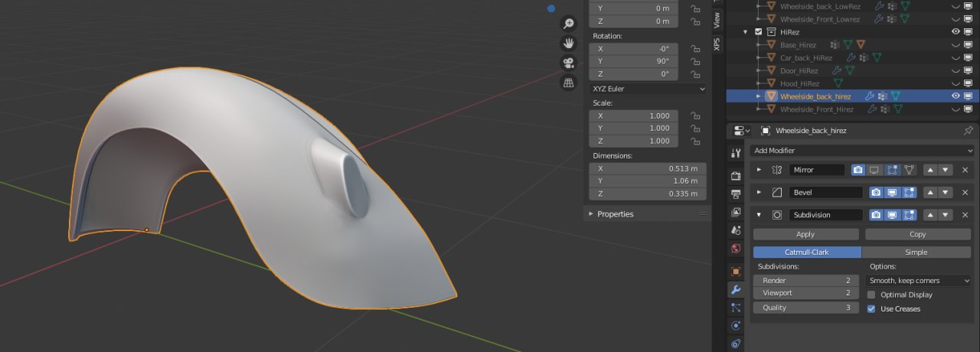
Task: Open the World properties tab icon
Action: (736, 249)
